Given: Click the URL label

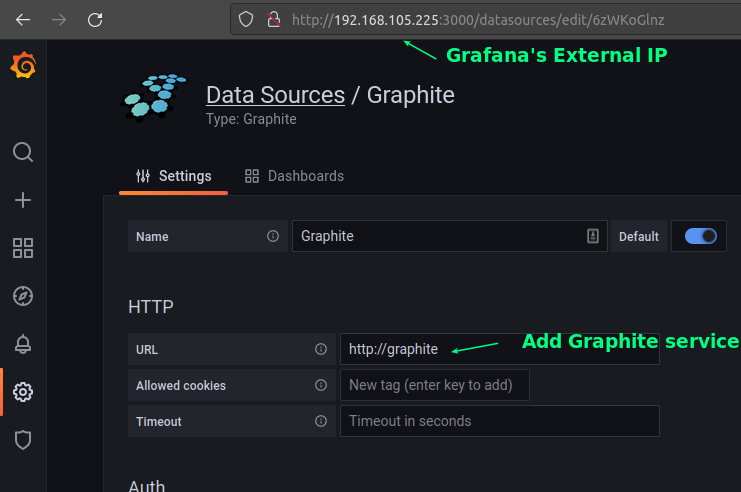Looking at the screenshot, I should (x=147, y=350).
